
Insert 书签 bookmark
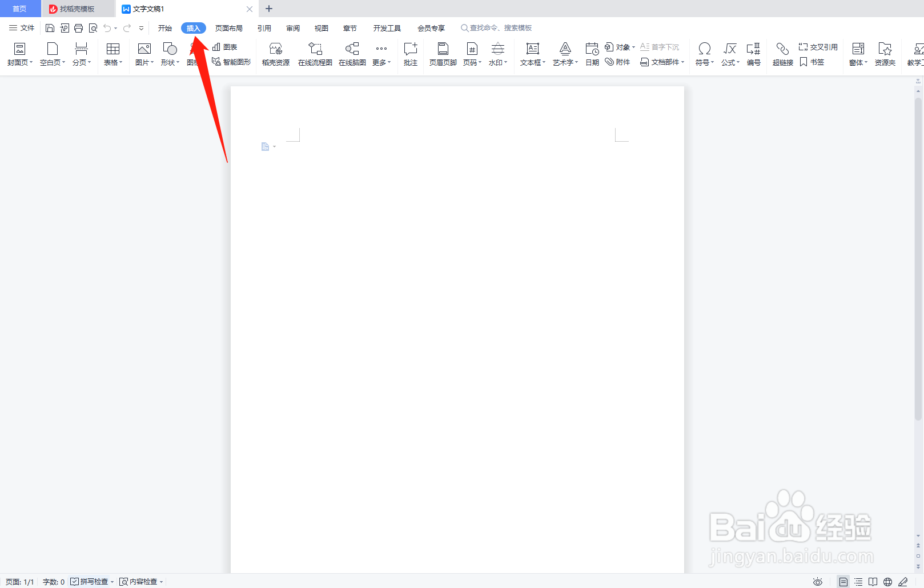[x=811, y=62]
